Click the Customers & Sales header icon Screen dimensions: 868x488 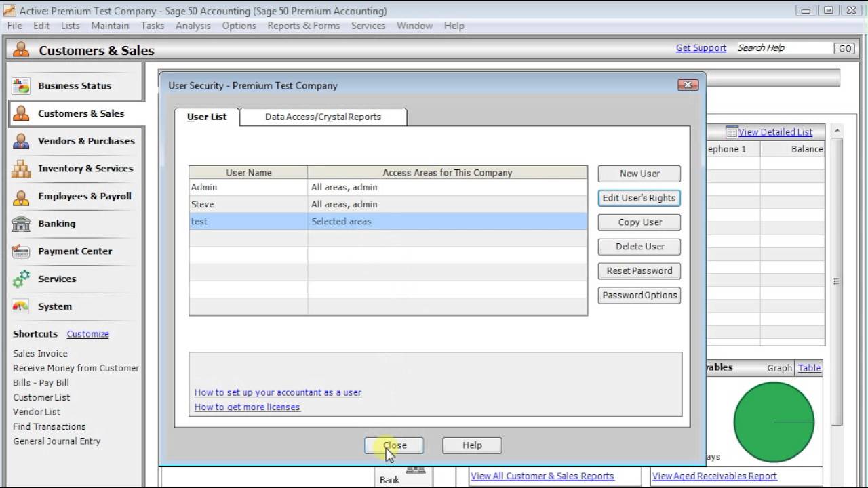coord(21,50)
